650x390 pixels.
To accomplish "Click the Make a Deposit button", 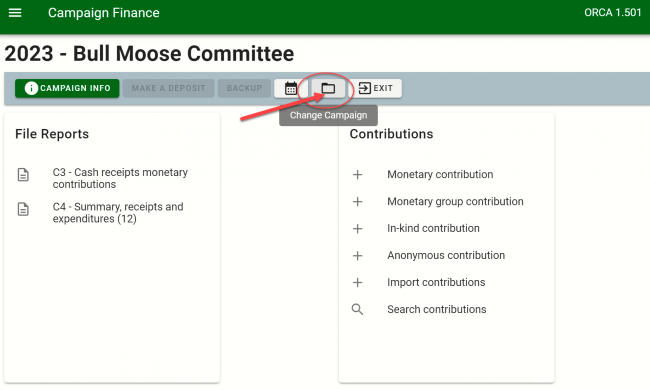I will [x=168, y=88].
